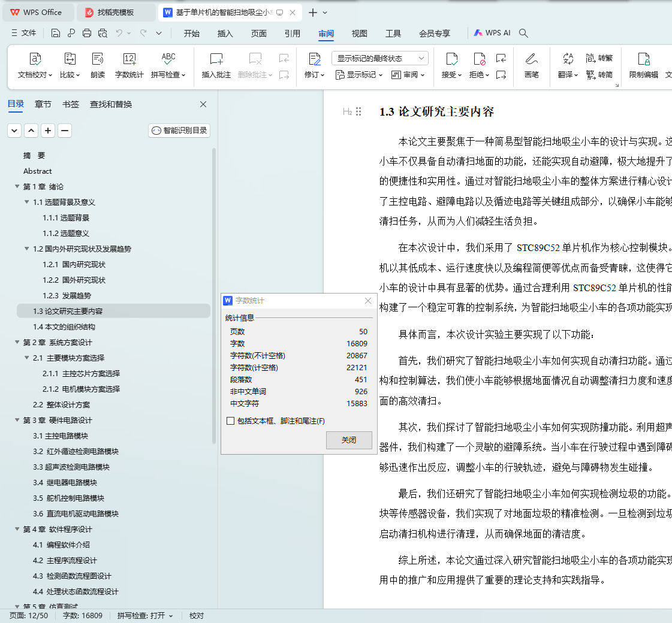Viewport: 672px width, 623px height.
Task: Switch to the 视图 ribbon tab
Action: [x=359, y=34]
